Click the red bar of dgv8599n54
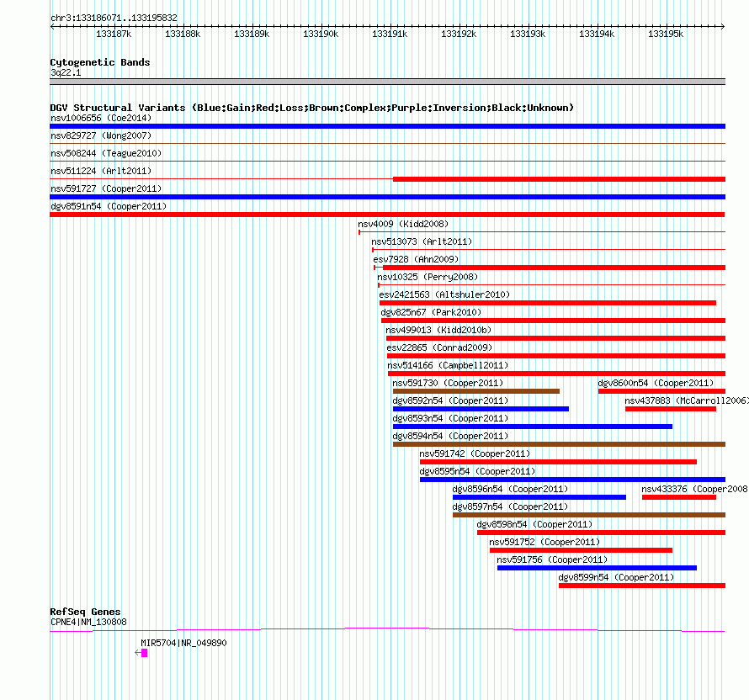Image resolution: width=749 pixels, height=700 pixels. click(x=642, y=586)
